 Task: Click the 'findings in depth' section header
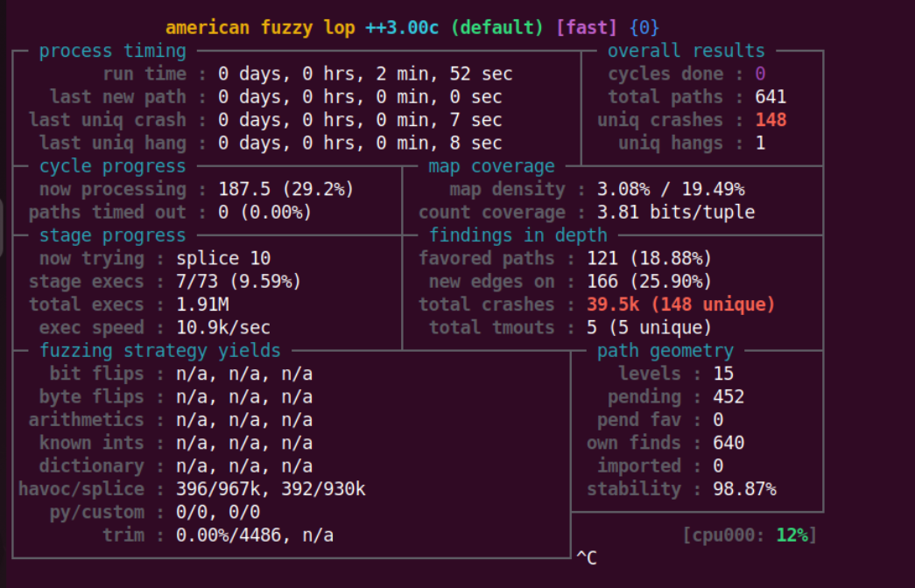(x=517, y=234)
